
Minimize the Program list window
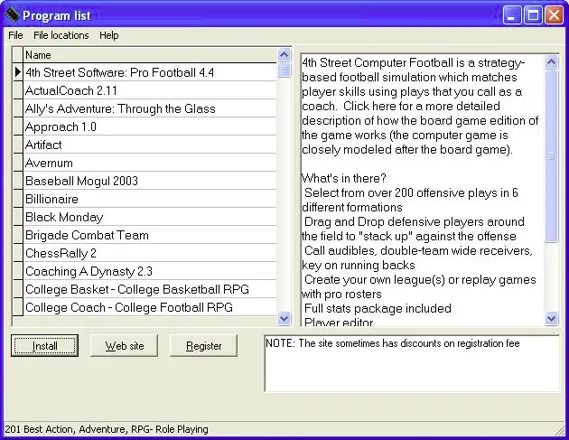click(511, 15)
